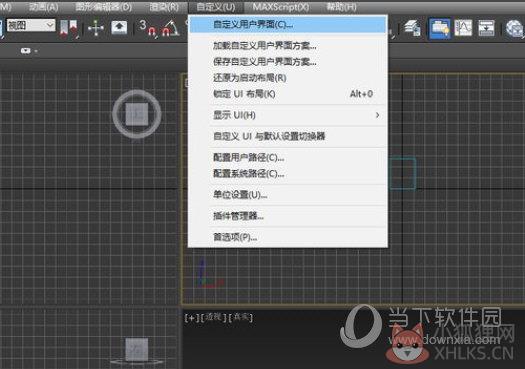Image resolution: width=525 pixels, height=369 pixels.
Task: Open the Curve Editor icon
Action: pos(463,28)
